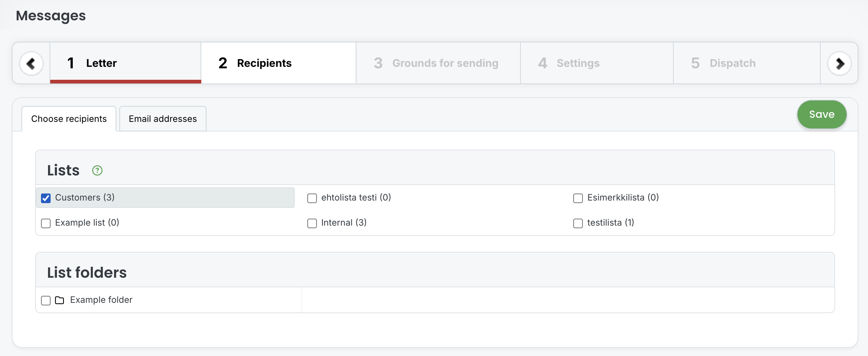Uncheck the Customers list checkbox

pyautogui.click(x=46, y=198)
